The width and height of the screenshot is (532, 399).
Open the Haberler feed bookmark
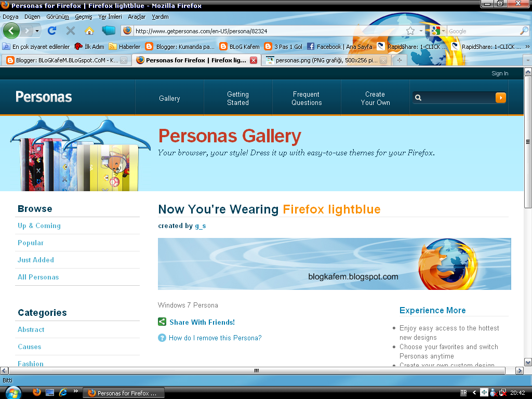click(125, 46)
